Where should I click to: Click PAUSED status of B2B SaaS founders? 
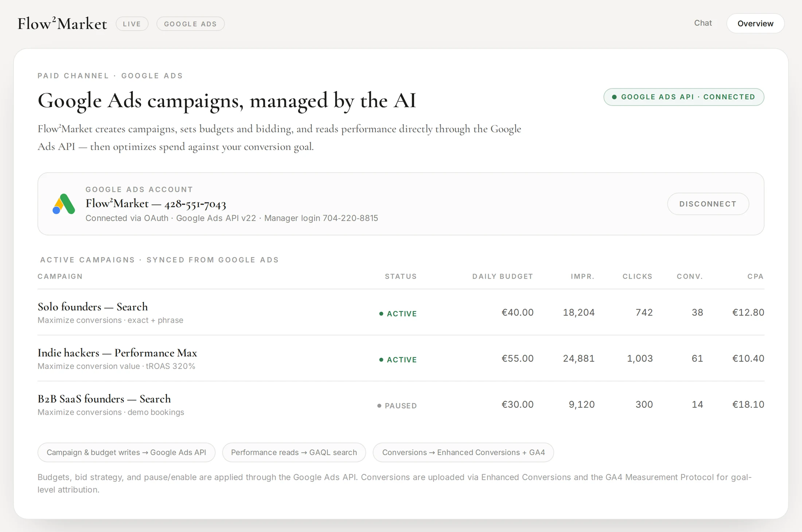(x=397, y=405)
